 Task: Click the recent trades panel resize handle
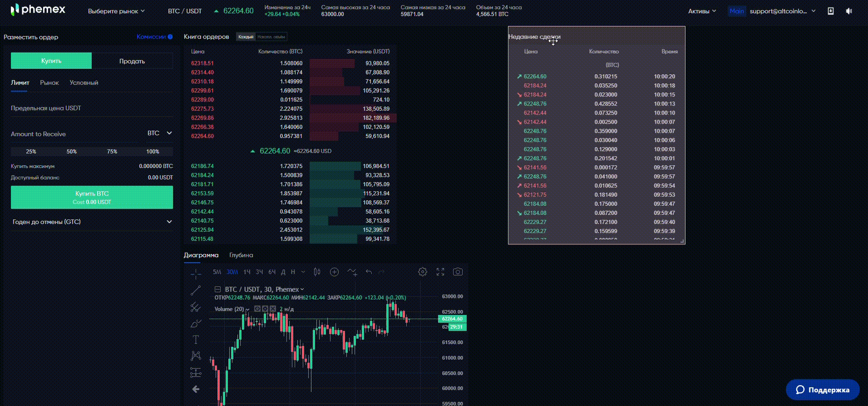[x=682, y=241]
